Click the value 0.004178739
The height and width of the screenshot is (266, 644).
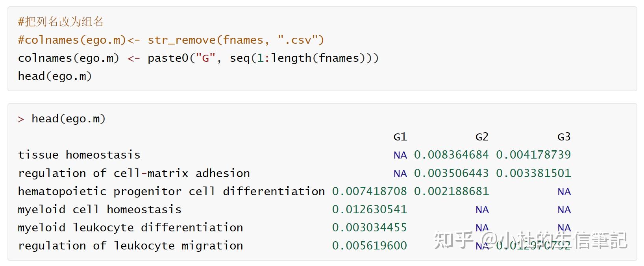tap(533, 155)
